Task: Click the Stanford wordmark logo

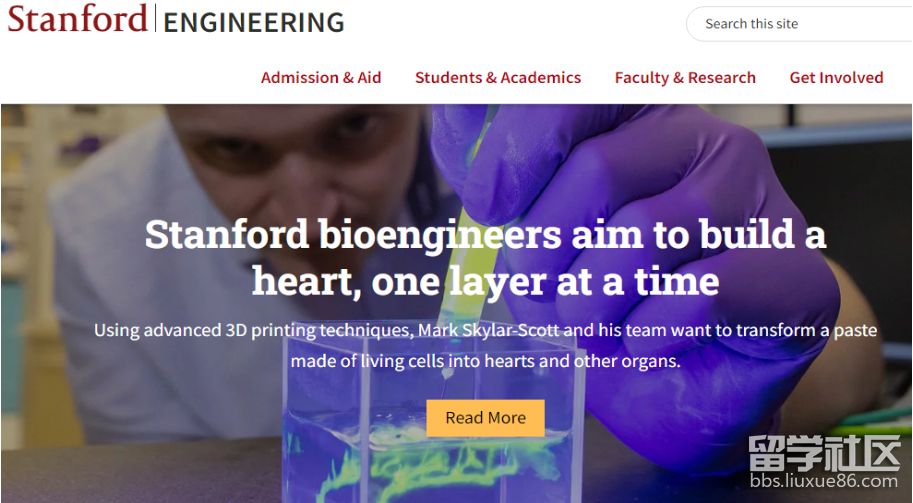Action: 77,20
